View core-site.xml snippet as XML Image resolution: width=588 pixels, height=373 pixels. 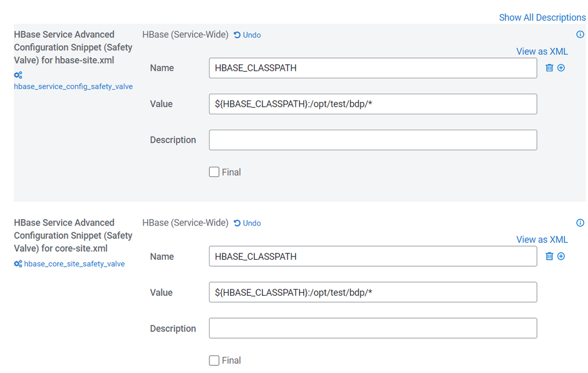(542, 240)
